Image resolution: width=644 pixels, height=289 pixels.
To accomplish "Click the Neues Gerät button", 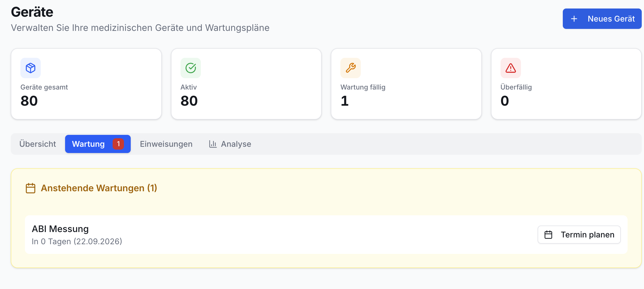I will (602, 19).
